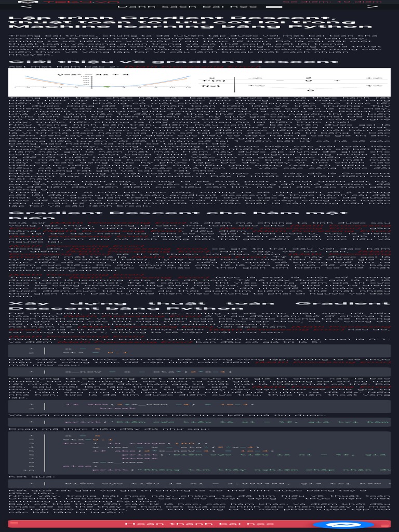This screenshot has height=532, width=399.
Task: Click the parabola graph image
Action: (x=104, y=82)
